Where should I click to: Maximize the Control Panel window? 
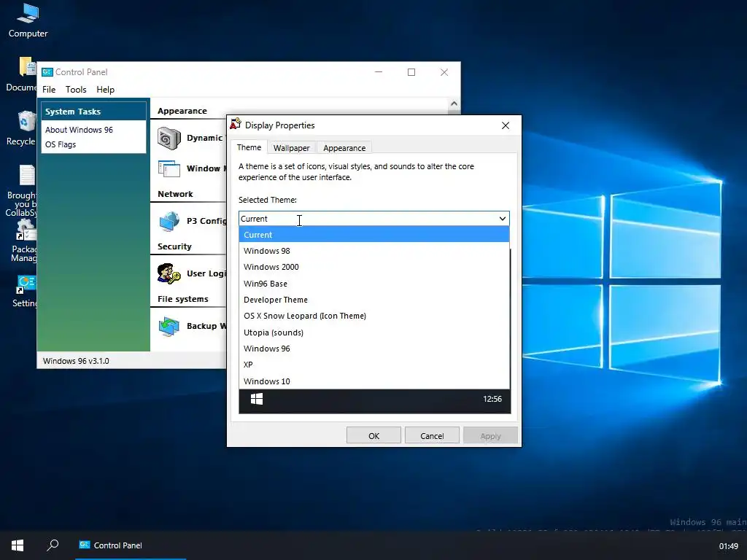click(411, 72)
